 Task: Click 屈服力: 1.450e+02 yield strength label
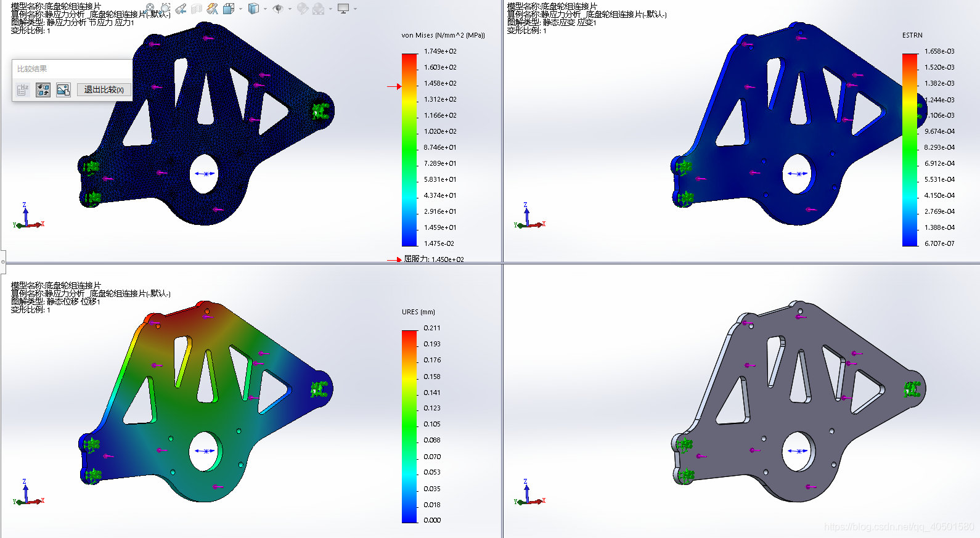click(x=434, y=259)
